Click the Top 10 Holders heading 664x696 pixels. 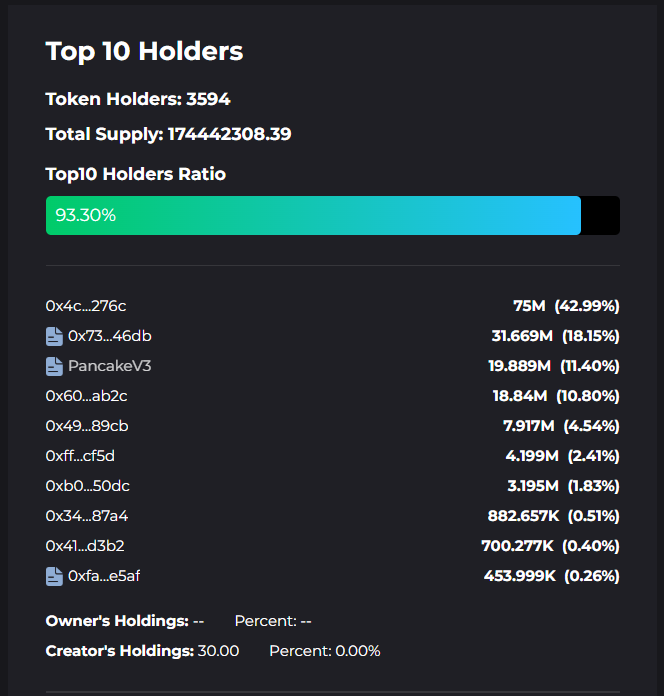pos(144,51)
